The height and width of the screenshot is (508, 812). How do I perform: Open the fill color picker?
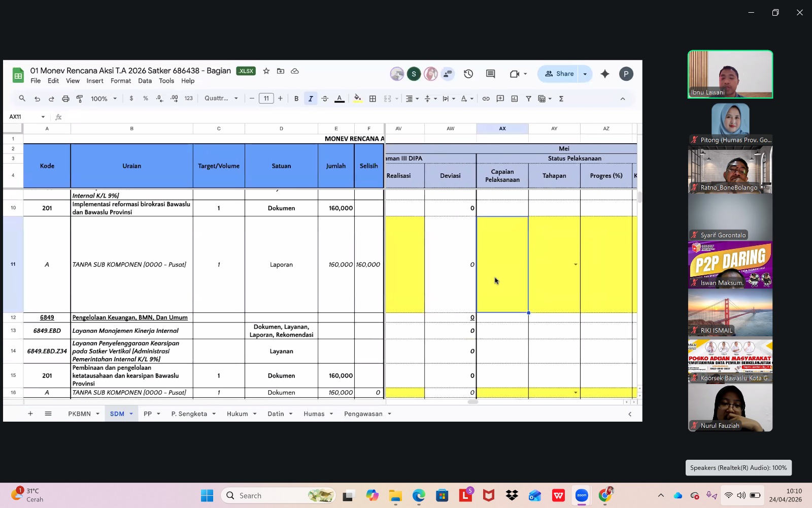(x=357, y=99)
